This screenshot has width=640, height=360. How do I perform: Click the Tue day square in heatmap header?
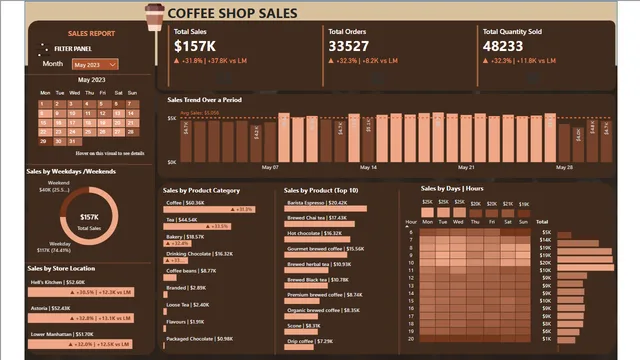(x=443, y=212)
